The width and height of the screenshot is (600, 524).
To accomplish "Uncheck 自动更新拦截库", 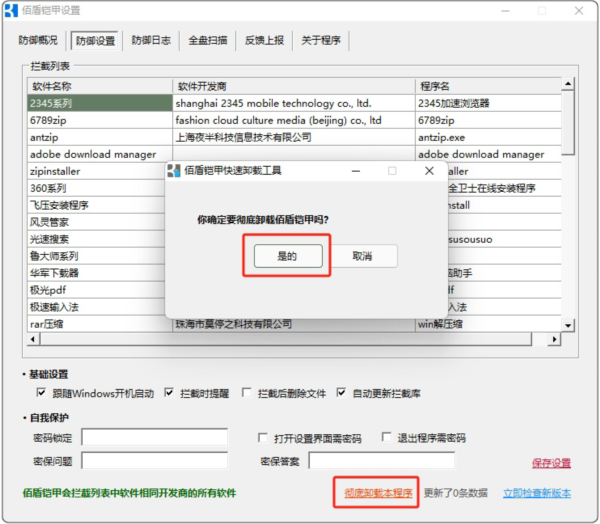I will click(x=342, y=393).
